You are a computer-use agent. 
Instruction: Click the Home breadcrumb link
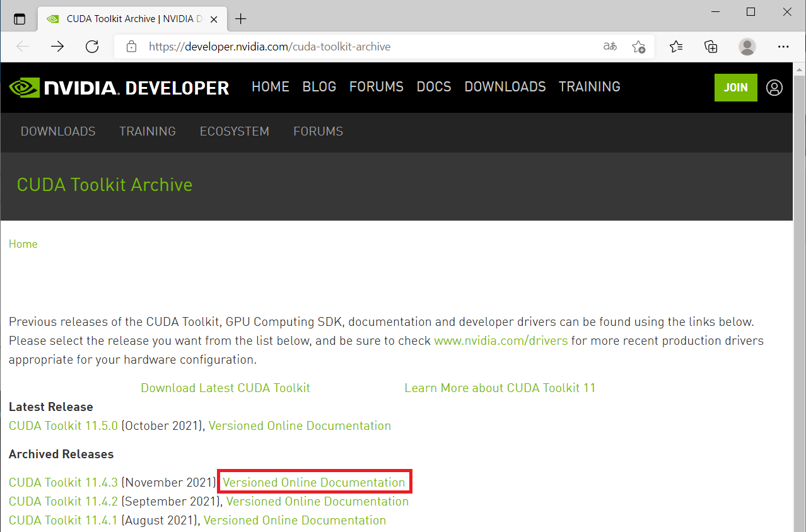23,244
